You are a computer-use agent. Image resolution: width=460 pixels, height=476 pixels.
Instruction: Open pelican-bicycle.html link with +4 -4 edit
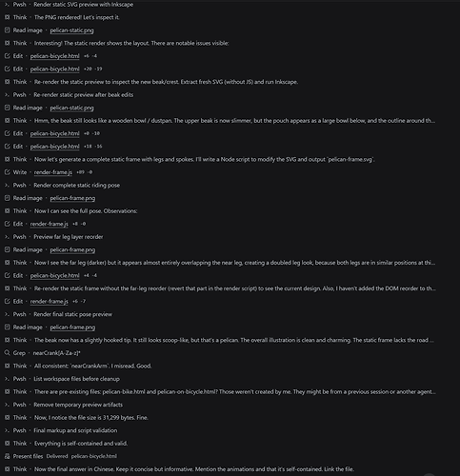[54, 275]
